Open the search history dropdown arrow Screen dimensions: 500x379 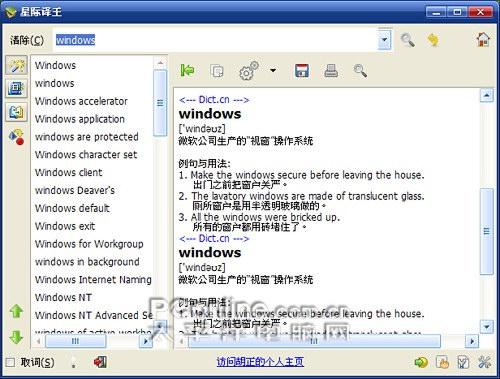tap(384, 40)
